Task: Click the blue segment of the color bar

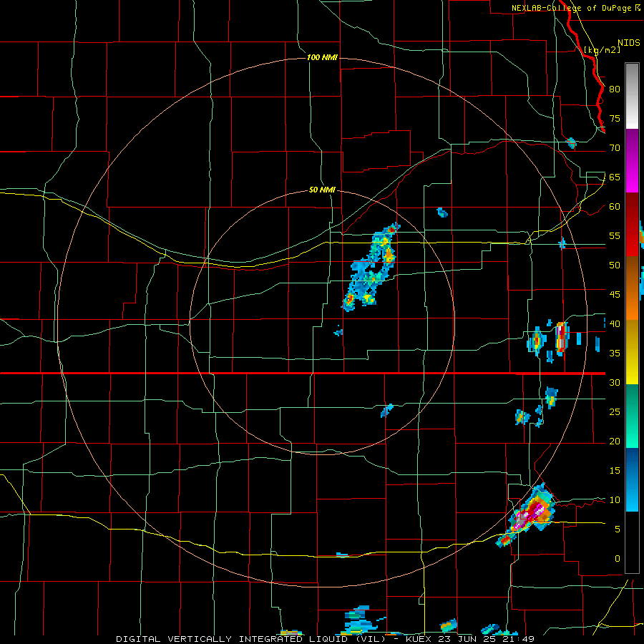Action: click(632, 479)
